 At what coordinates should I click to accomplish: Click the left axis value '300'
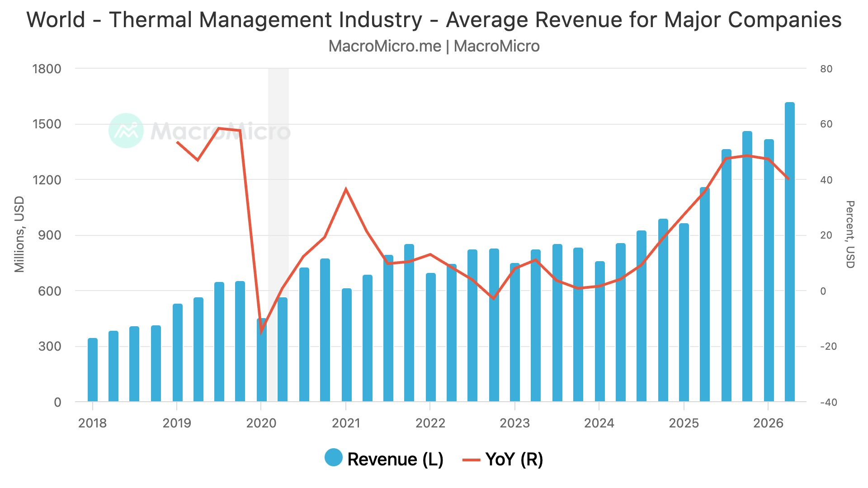click(x=50, y=347)
